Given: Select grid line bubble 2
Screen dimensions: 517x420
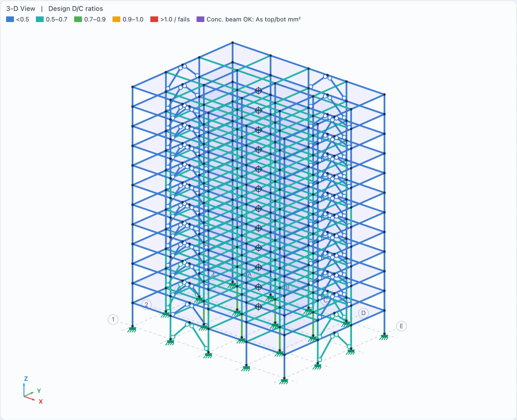Looking at the screenshot, I should (146, 304).
